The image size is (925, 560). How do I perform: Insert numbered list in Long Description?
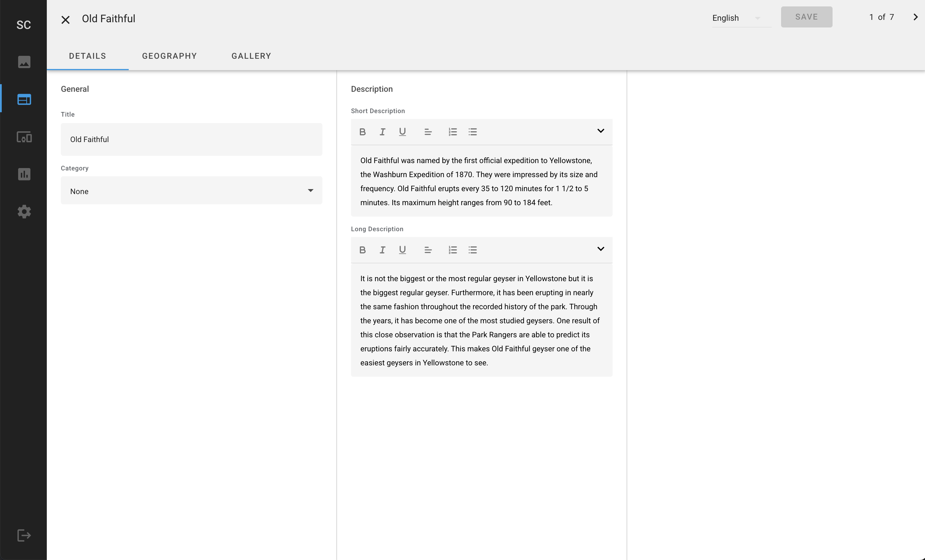coord(453,250)
